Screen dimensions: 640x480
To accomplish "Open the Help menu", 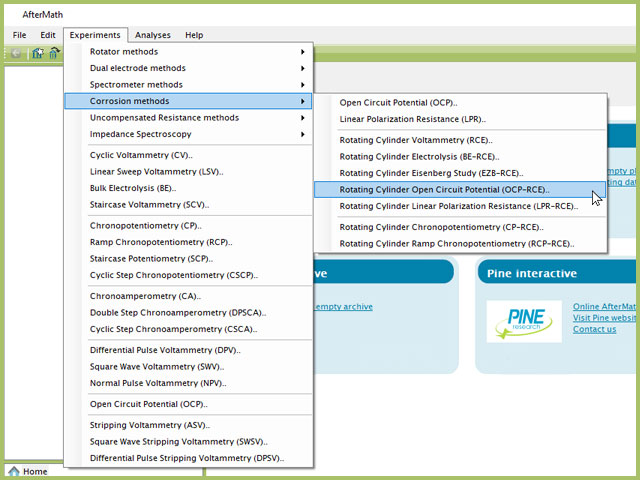I will point(194,35).
